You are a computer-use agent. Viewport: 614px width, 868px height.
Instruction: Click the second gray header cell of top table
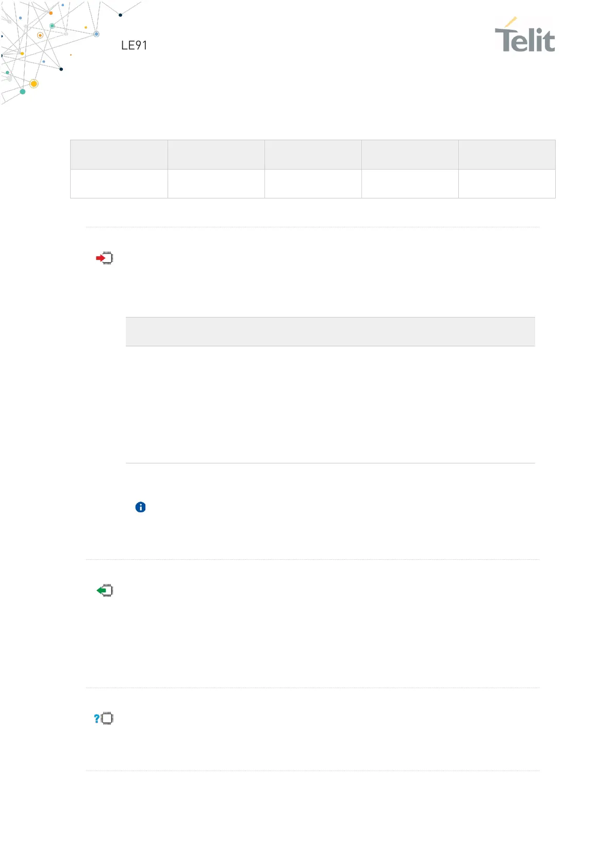(216, 155)
